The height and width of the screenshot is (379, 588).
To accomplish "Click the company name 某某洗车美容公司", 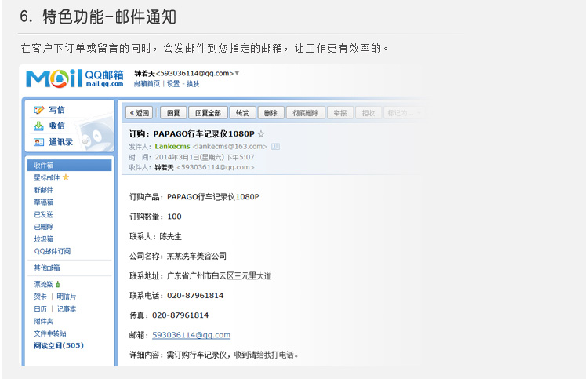I will [x=197, y=256].
